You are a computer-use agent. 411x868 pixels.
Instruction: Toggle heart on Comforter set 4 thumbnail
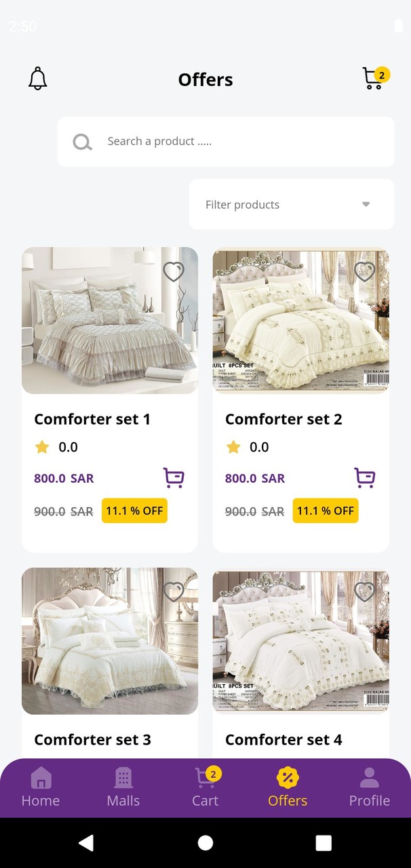[365, 592]
